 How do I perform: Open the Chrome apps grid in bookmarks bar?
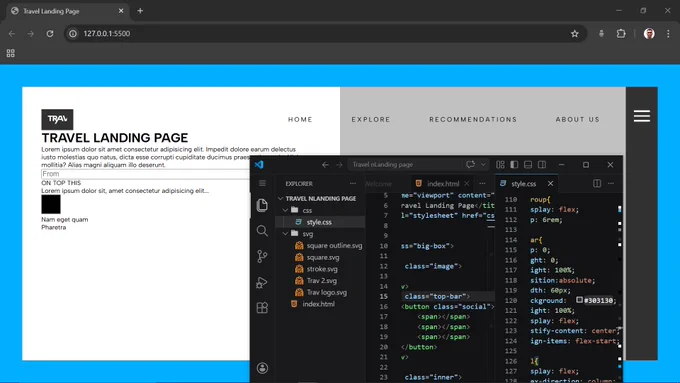tap(10, 53)
